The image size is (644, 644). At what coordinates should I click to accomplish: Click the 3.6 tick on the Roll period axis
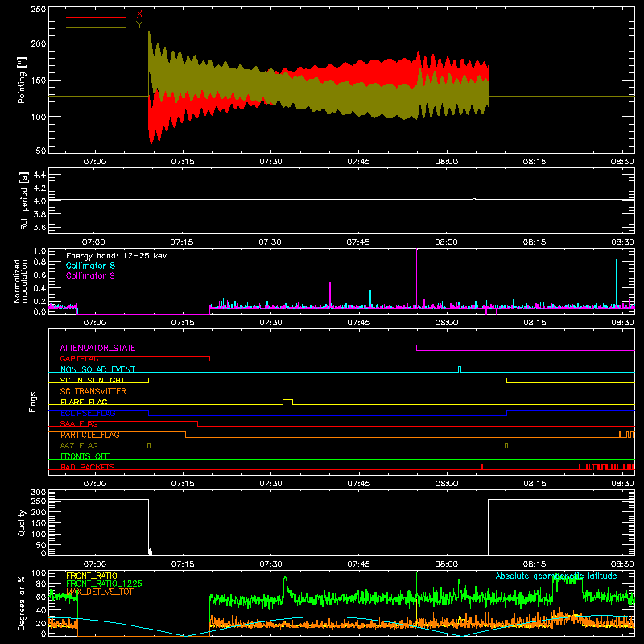pos(39,227)
